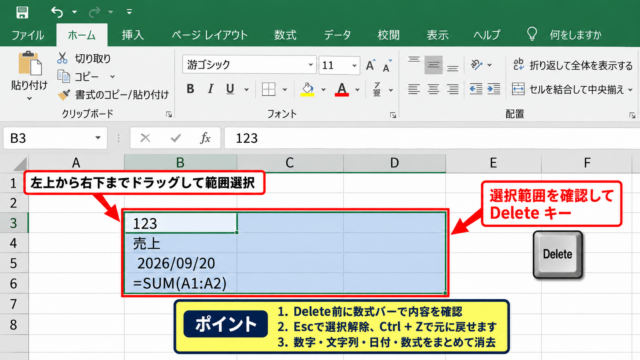This screenshot has height=360, width=640.
Task: Expand the borders dropdown arrow
Action: tap(285, 89)
